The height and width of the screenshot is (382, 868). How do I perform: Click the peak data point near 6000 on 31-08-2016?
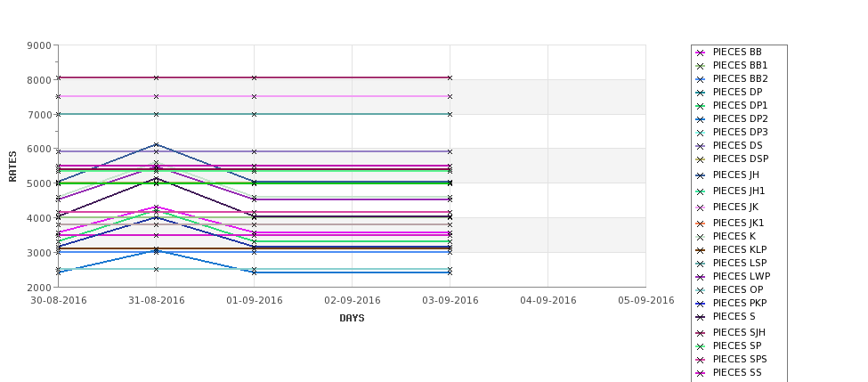[x=156, y=144]
